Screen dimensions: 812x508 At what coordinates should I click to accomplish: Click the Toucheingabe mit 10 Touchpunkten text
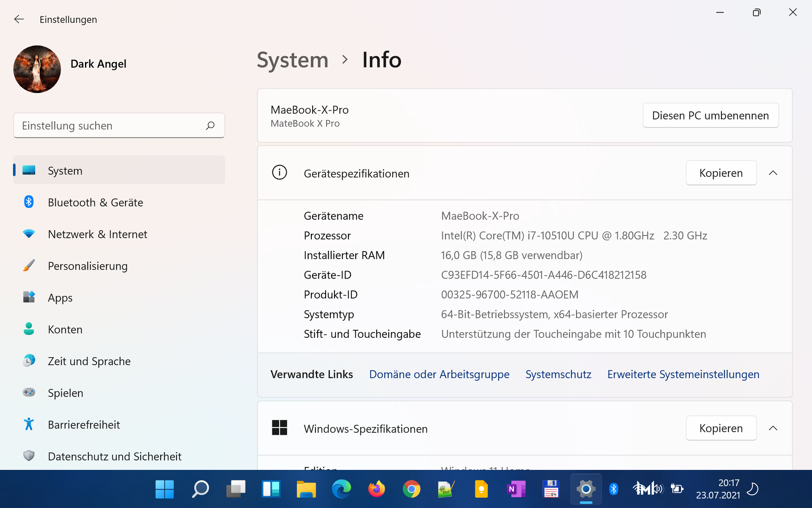573,334
